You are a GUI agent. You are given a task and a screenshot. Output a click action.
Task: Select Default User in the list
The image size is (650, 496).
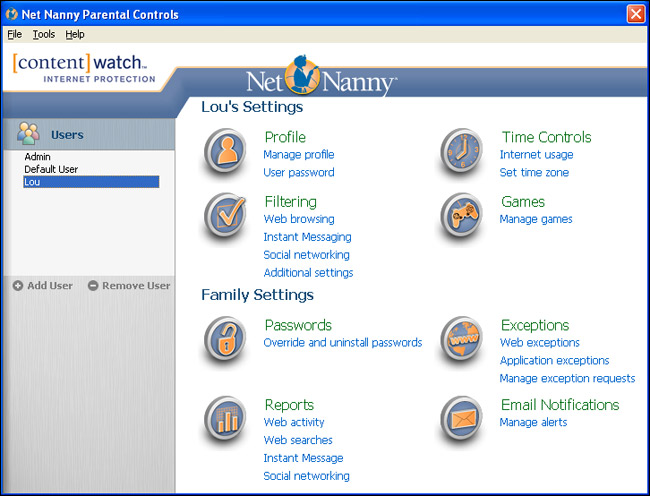pyautogui.click(x=51, y=169)
